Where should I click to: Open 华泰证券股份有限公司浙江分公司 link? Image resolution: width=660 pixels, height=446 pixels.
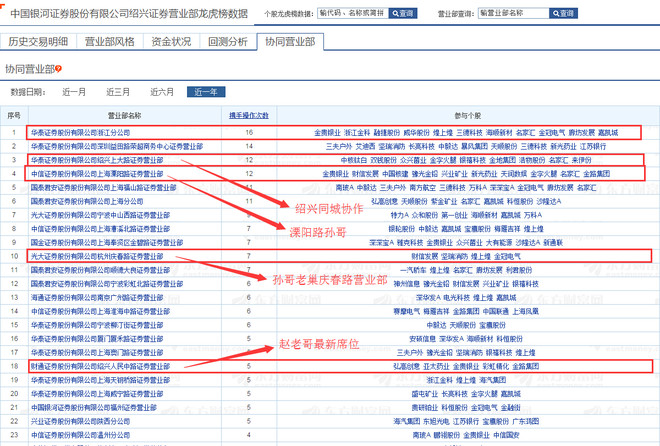coord(80,133)
